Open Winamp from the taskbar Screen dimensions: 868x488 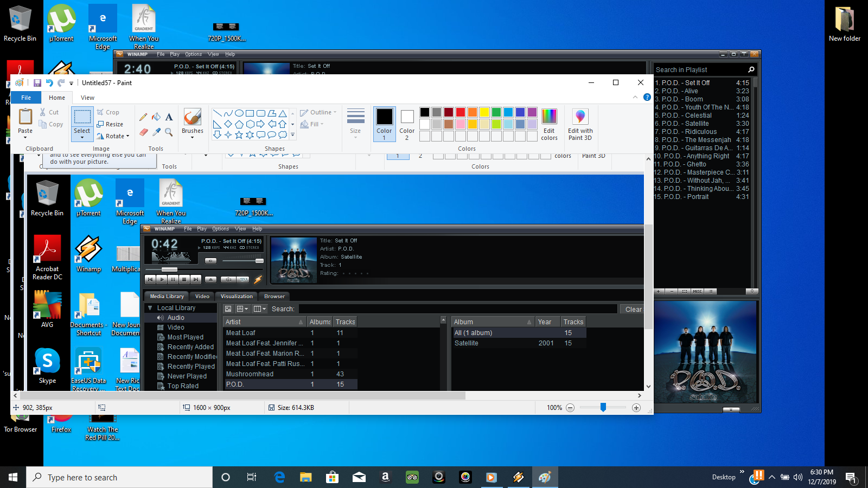(519, 477)
